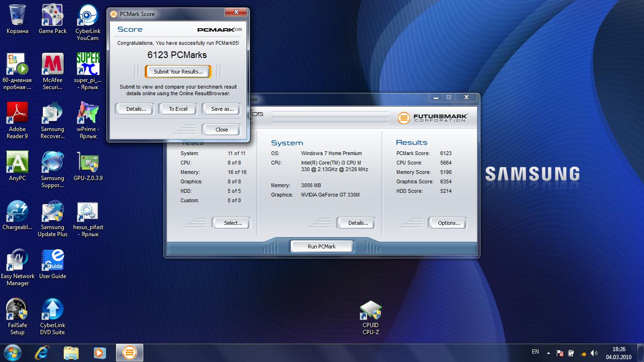Click the '0 of 0' Custom tests value
Image resolution: width=644 pixels, height=362 pixels.
point(234,200)
